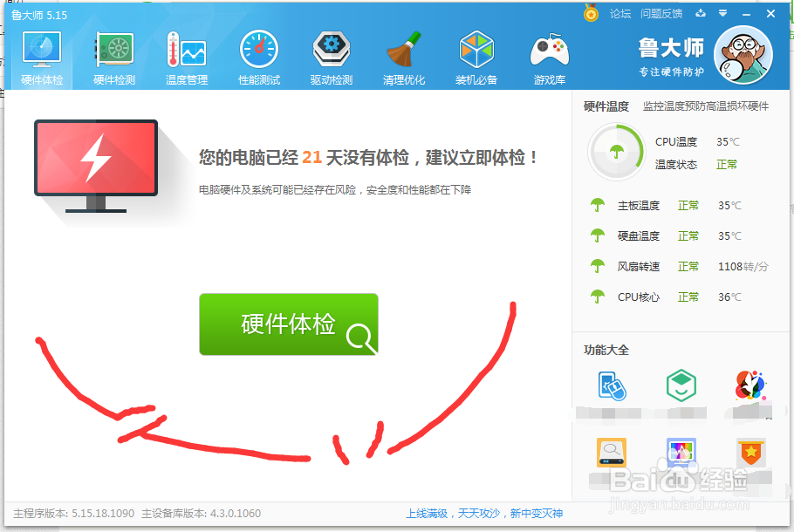This screenshot has width=794, height=532.
Task: Minimize the 鲁大师 window
Action: (x=746, y=14)
